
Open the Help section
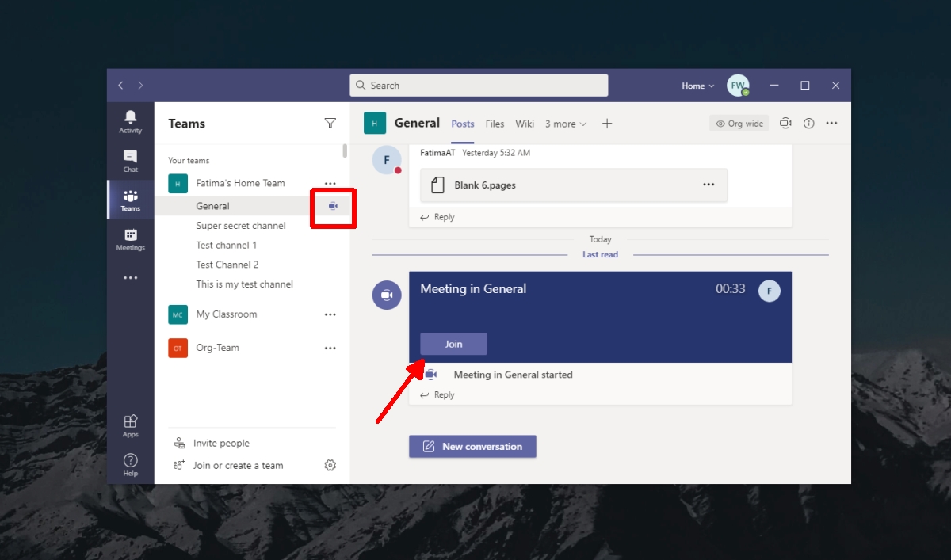pos(130,461)
